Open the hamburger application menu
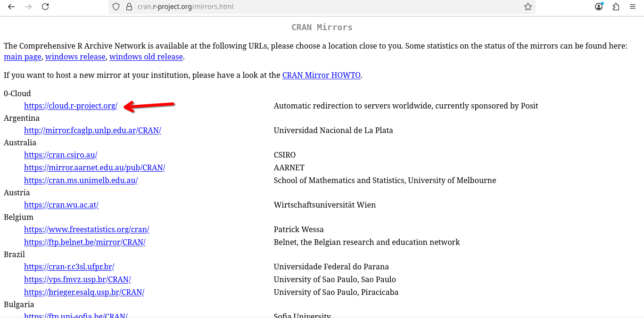The height and width of the screenshot is (318, 644). coord(633,7)
